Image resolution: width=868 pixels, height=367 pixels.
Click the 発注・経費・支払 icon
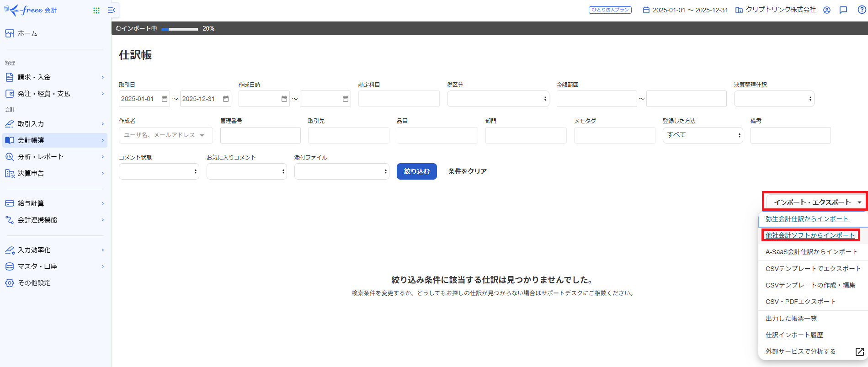coord(10,94)
